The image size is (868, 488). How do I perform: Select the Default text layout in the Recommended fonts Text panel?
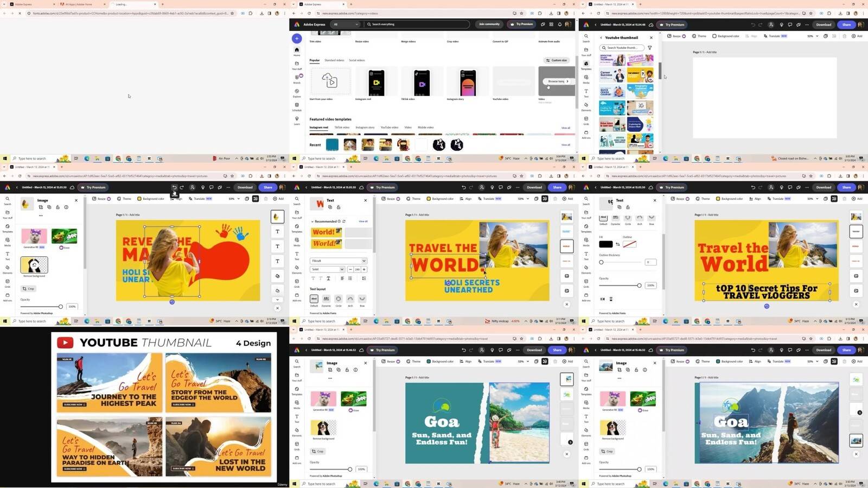click(314, 300)
